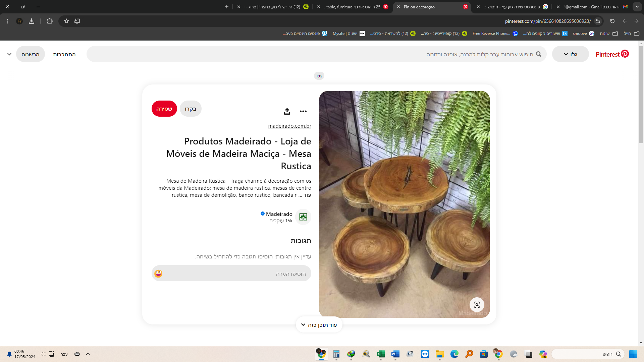The width and height of the screenshot is (644, 362).
Task: Click the add comment field
Action: coord(235,274)
